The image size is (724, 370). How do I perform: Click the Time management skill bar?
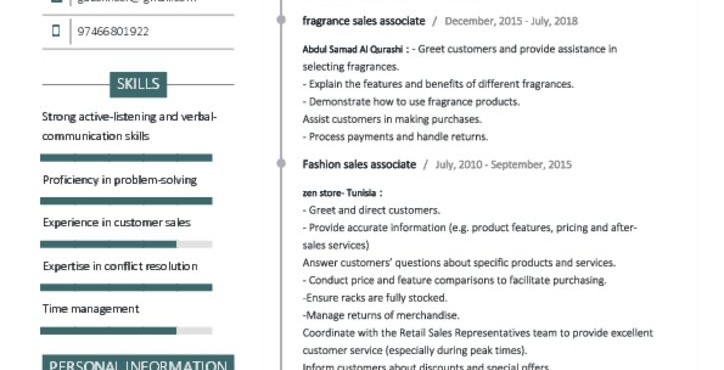pos(126,330)
